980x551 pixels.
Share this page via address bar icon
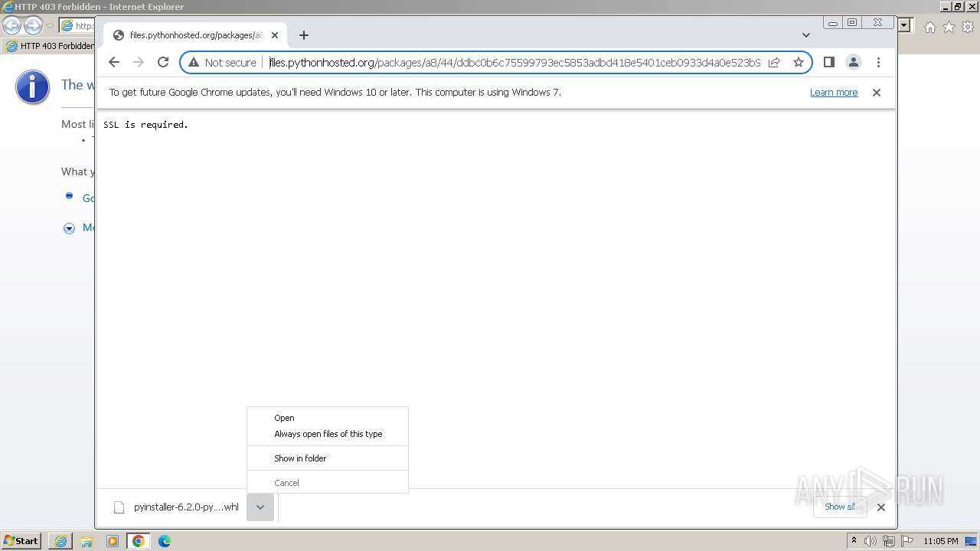point(774,63)
